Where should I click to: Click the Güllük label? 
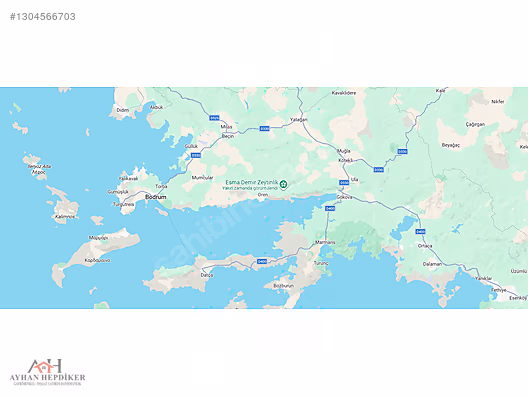coord(191,146)
